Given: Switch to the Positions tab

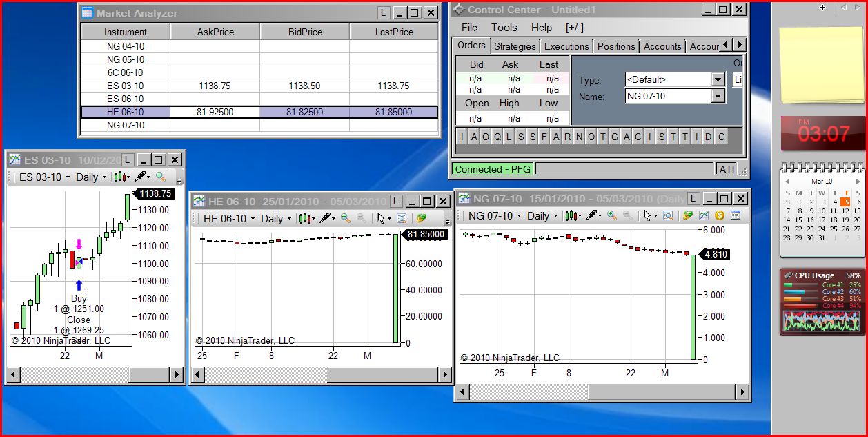Looking at the screenshot, I should click(x=616, y=46).
